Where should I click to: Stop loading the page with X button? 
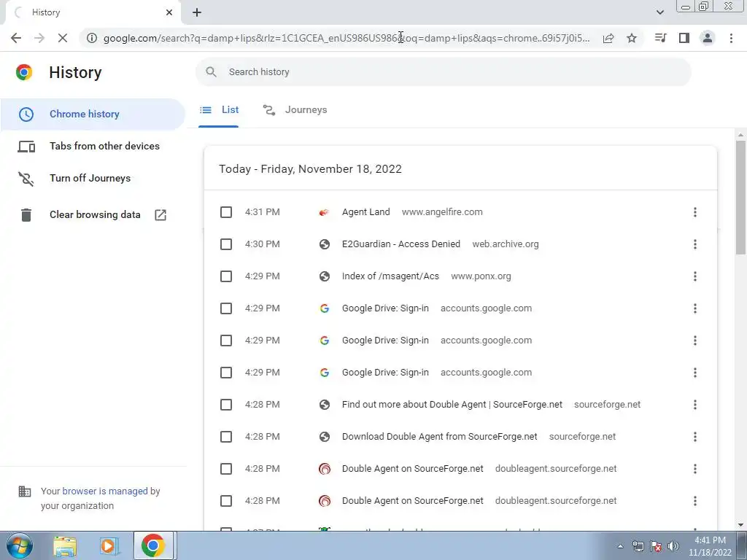pos(63,38)
